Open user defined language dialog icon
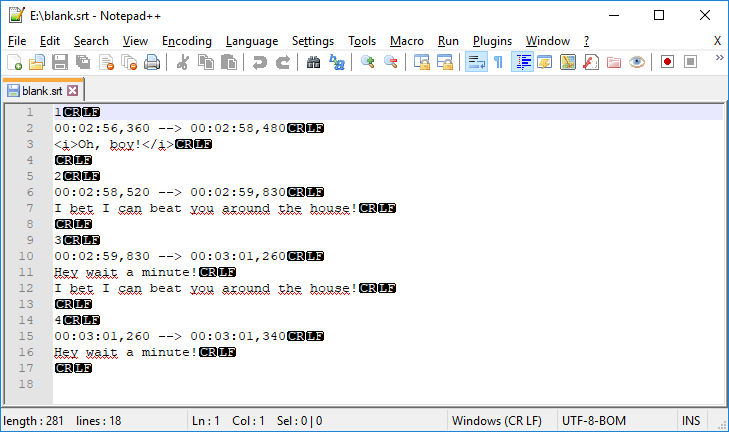 pos(544,62)
